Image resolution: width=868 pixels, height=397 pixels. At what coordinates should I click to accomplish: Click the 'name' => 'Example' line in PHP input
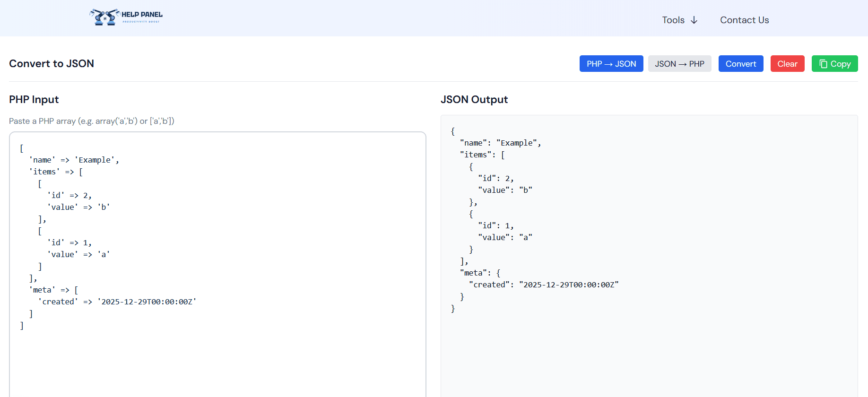(74, 160)
